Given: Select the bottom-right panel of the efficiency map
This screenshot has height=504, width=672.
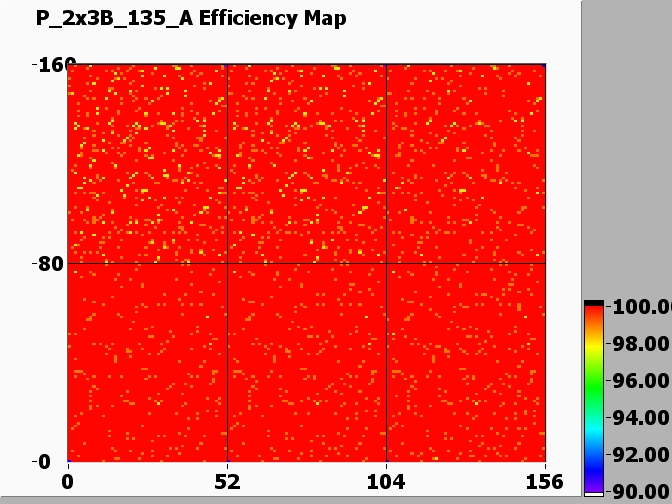Looking at the screenshot, I should click(466, 362).
